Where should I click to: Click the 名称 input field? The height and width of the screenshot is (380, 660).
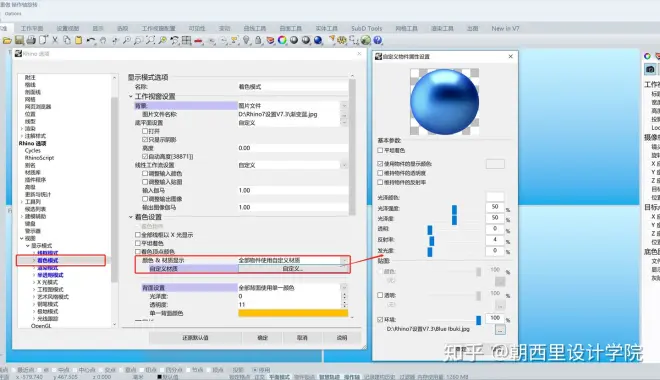(293, 87)
